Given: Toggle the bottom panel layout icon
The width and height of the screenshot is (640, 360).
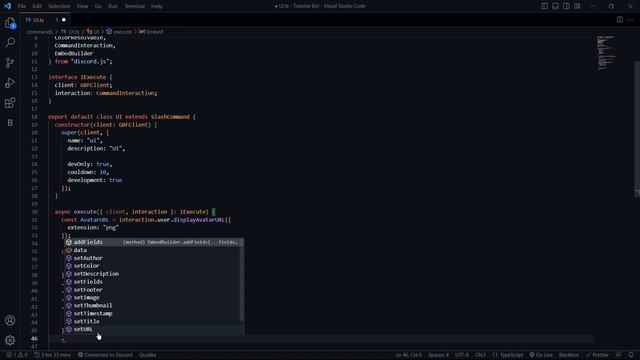Looking at the screenshot, I should pyautogui.click(x=556, y=6).
